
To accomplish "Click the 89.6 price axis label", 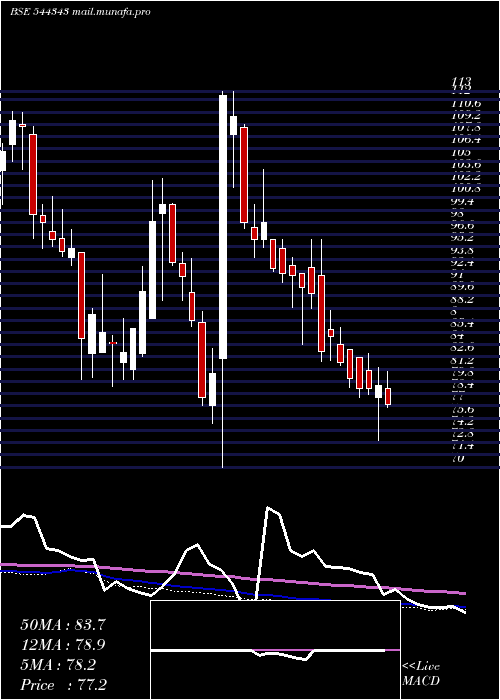I will [x=464, y=288].
